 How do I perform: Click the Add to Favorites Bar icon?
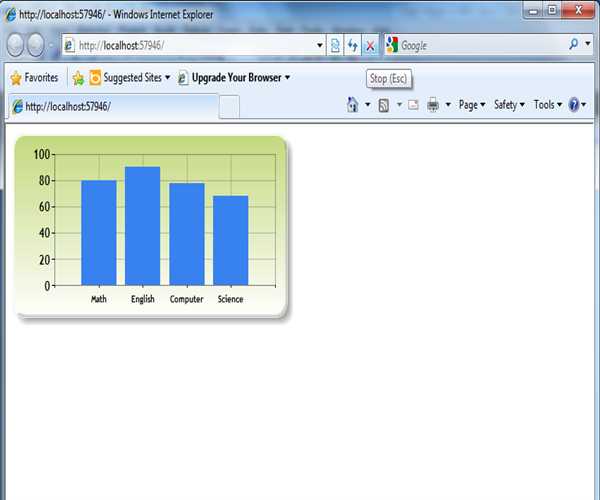[x=78, y=78]
